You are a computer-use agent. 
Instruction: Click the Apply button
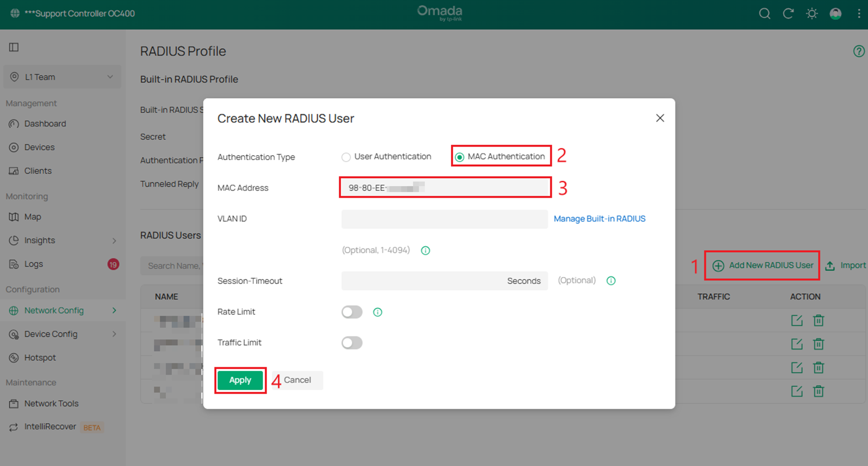click(x=240, y=380)
